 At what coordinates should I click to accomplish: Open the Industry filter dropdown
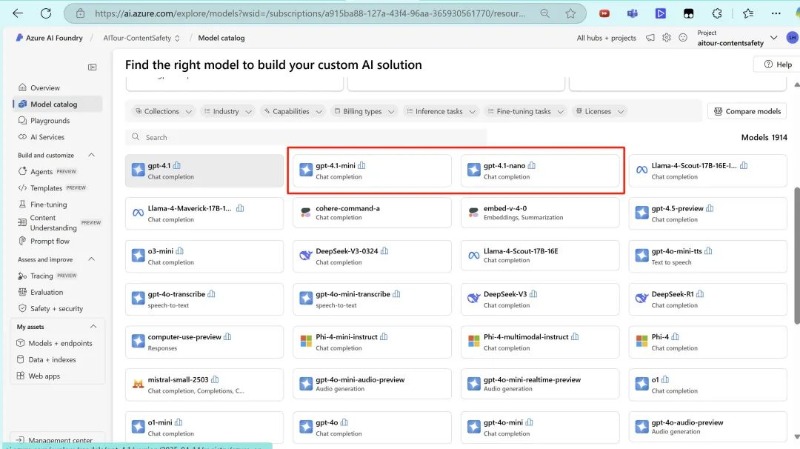coord(228,111)
